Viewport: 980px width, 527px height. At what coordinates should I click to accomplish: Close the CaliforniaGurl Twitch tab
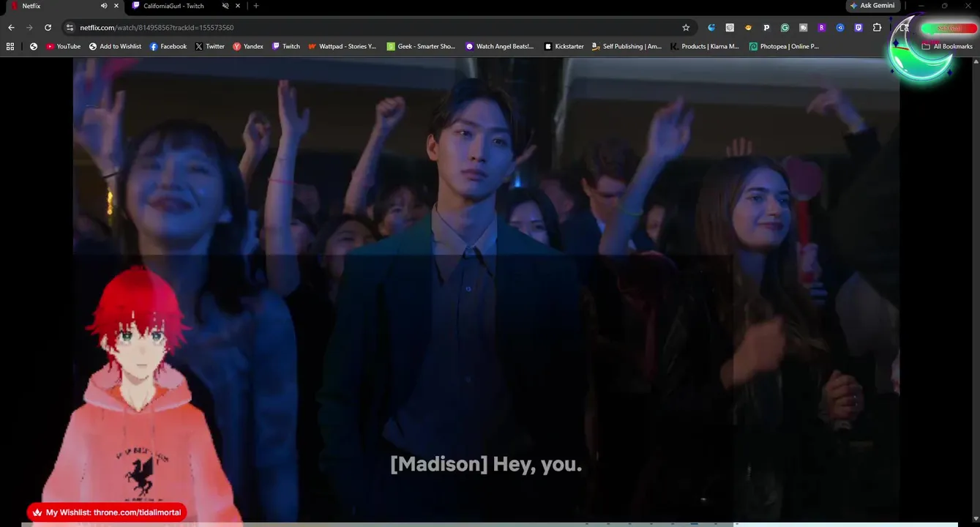tap(238, 6)
